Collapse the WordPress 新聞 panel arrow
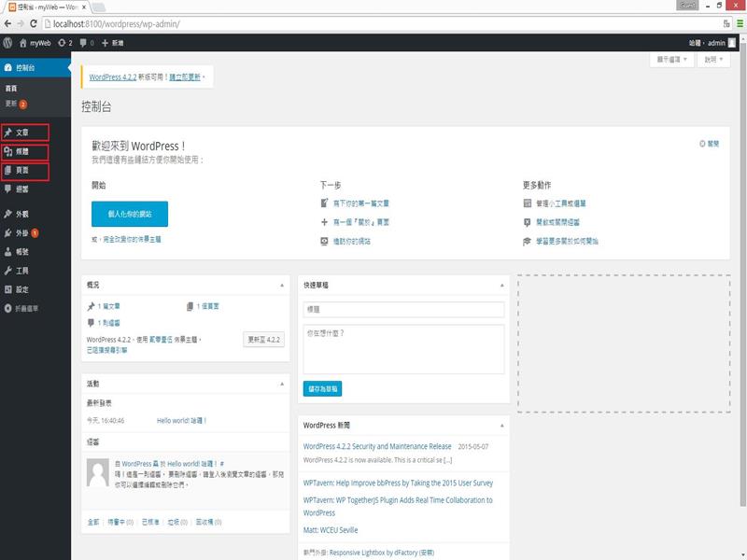 coord(501,425)
